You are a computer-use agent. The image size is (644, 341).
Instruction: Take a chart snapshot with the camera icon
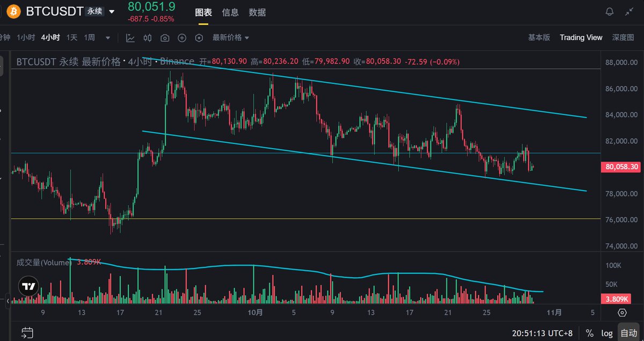point(165,38)
